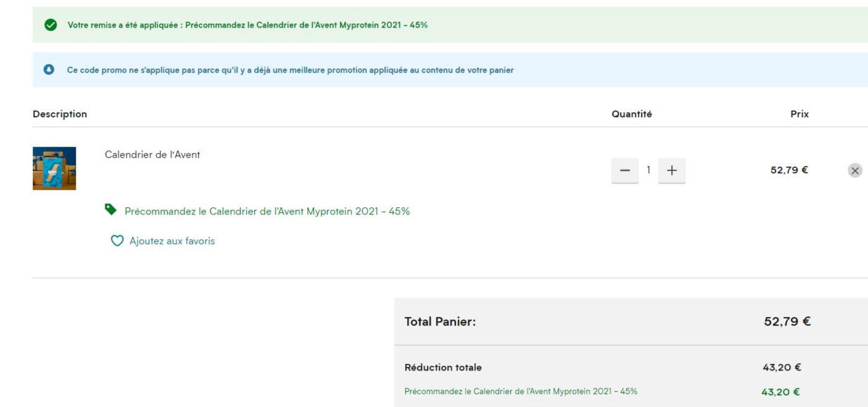
Task: Click Ajoutez aux favoris link
Action: point(172,241)
